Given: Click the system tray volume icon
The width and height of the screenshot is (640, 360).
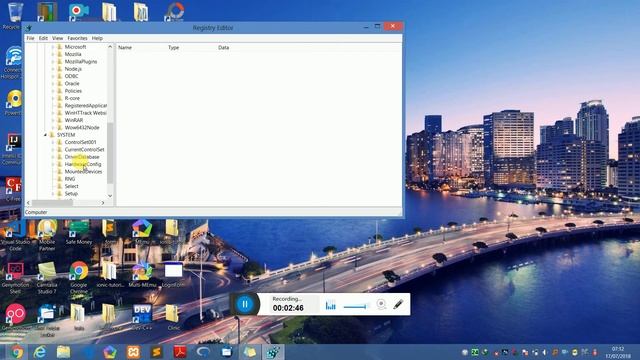Looking at the screenshot, I should point(544,352).
